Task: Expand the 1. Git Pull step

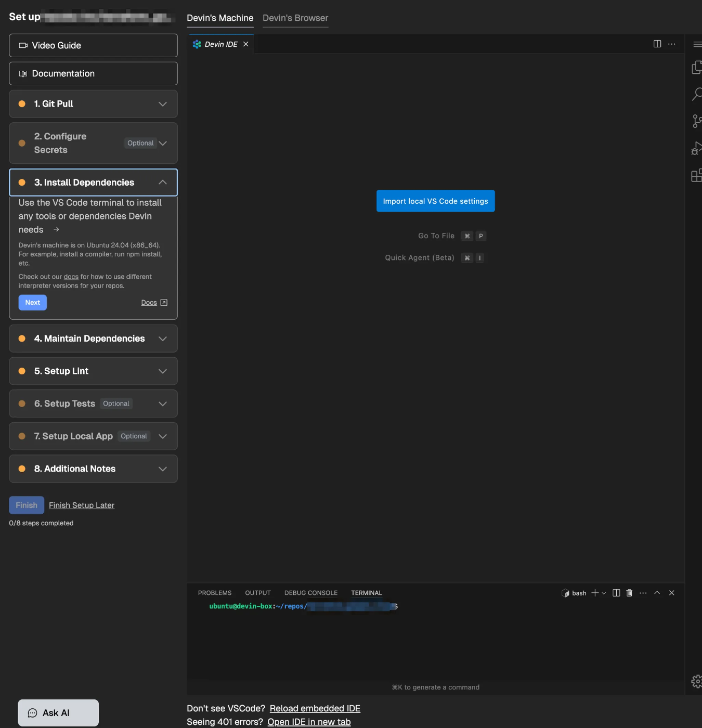Action: click(x=93, y=104)
